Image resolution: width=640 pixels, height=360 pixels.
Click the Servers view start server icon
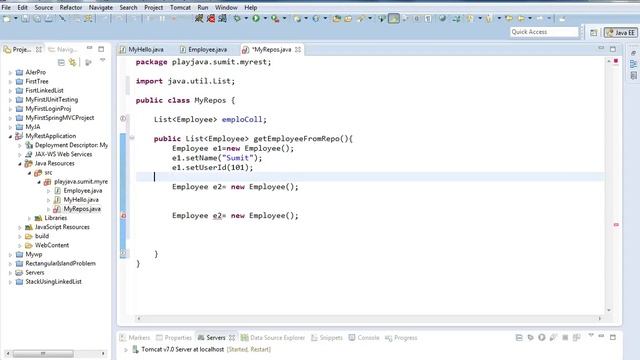[542, 338]
